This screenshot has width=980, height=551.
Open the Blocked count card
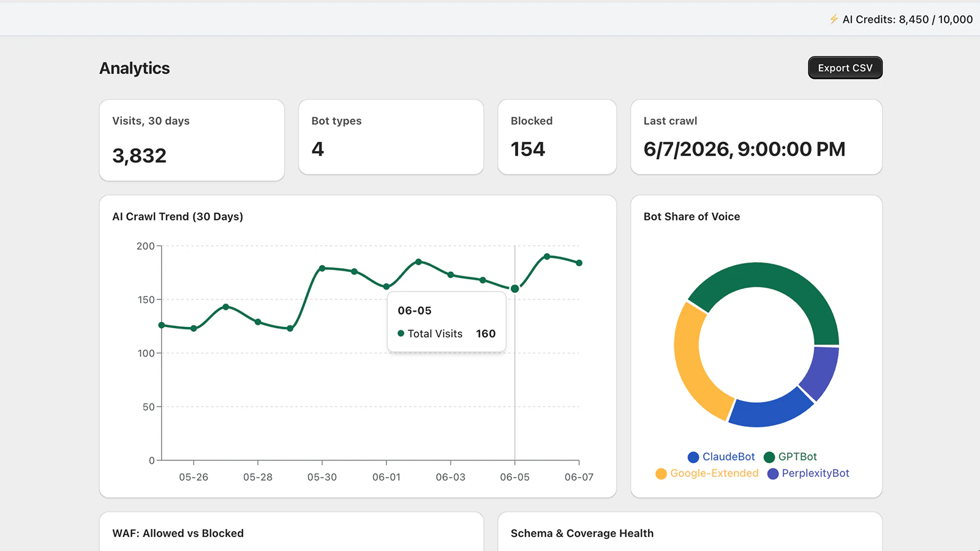tap(557, 137)
